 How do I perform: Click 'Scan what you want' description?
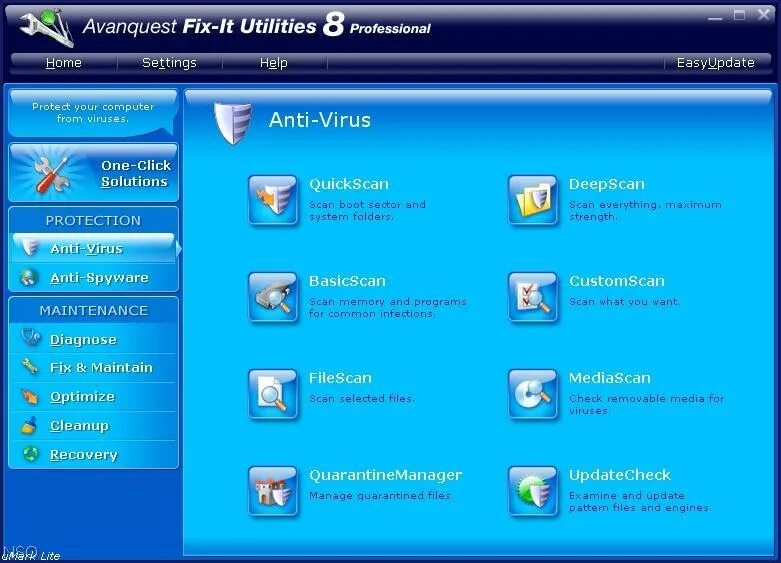[624, 301]
